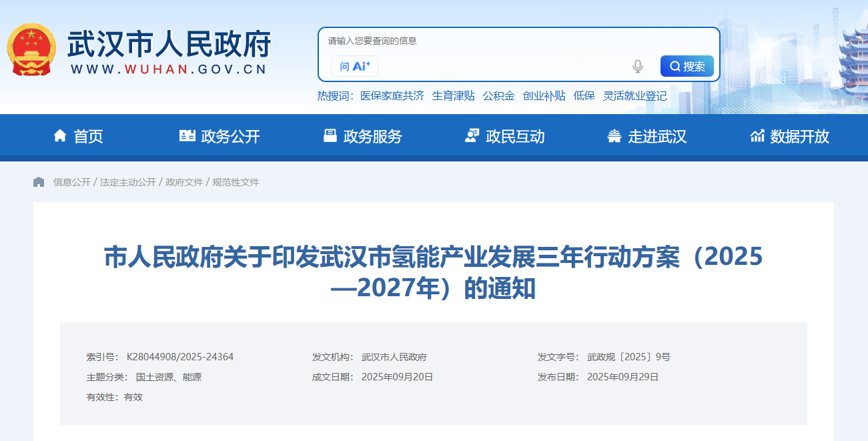
Task: Open the 医保家庭共济 hot search link
Action: point(392,95)
